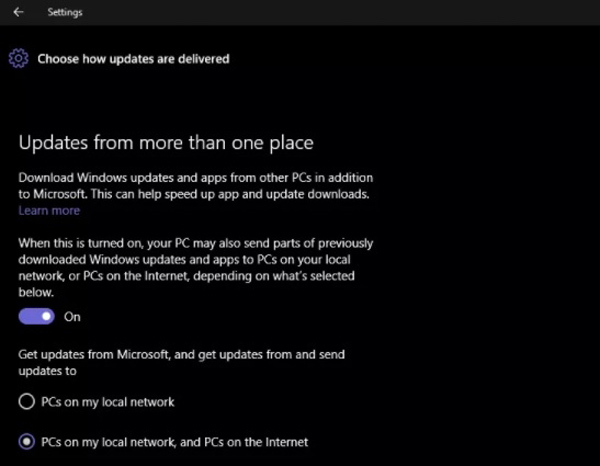
Task: Open the Learn more link
Action: point(49,210)
